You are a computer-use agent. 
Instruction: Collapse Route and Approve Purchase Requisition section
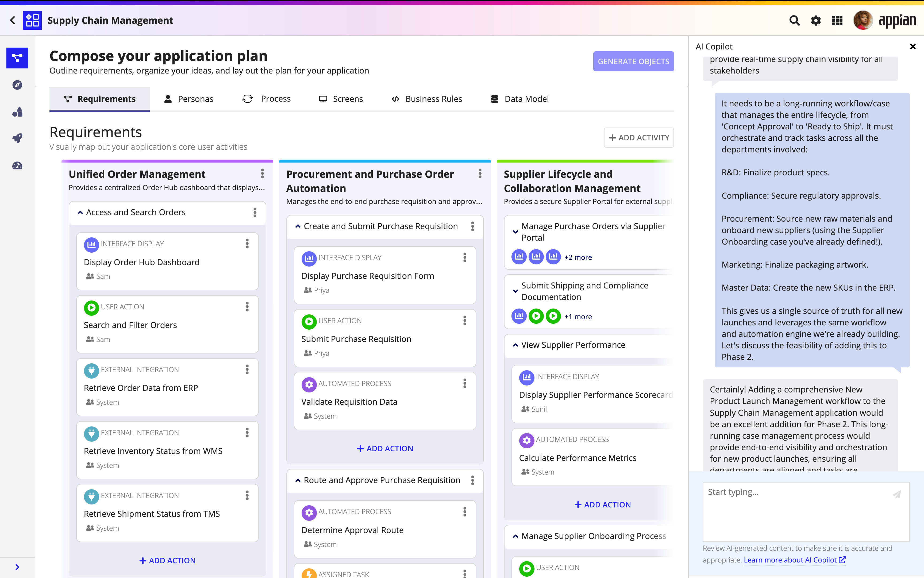[x=298, y=480]
